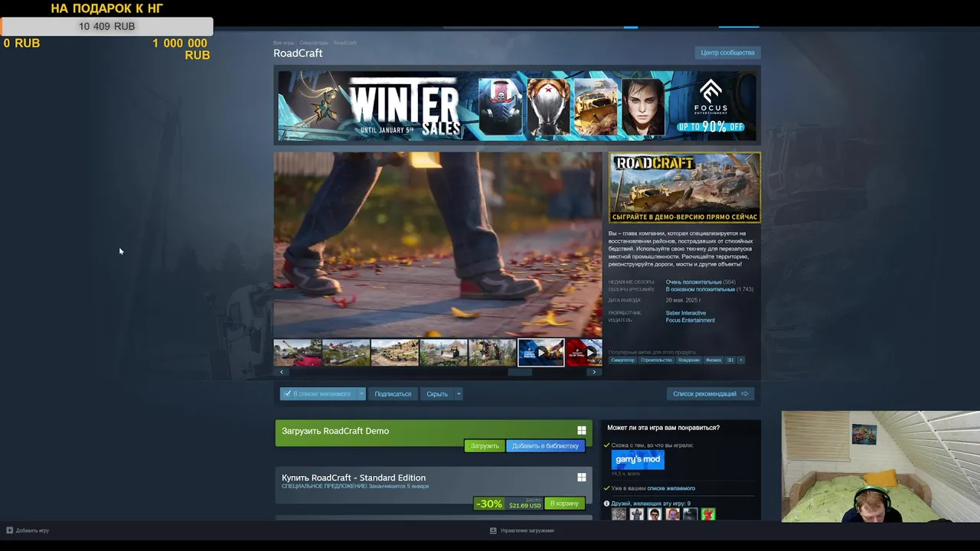This screenshot has width=980, height=551.
Task: Play the highlighted blue video thumbnail
Action: click(x=541, y=353)
